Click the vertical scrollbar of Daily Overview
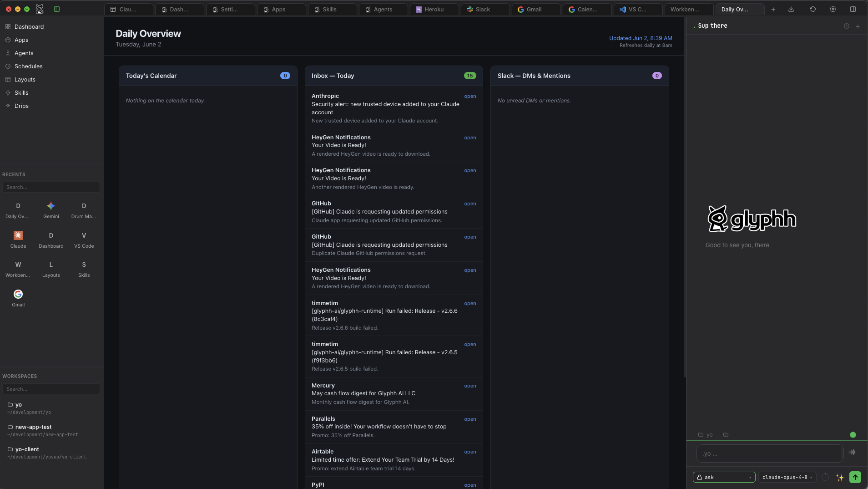Screen dimensions: 868x489 pyautogui.click(x=685, y=198)
